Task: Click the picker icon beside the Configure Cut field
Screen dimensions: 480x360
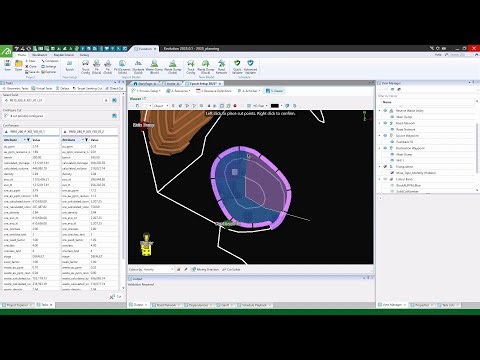Action: 114,116
